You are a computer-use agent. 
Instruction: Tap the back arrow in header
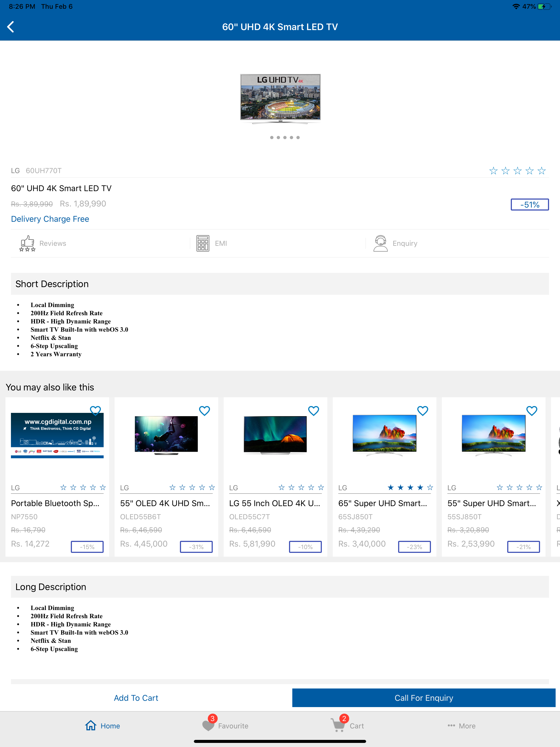pos(11,27)
